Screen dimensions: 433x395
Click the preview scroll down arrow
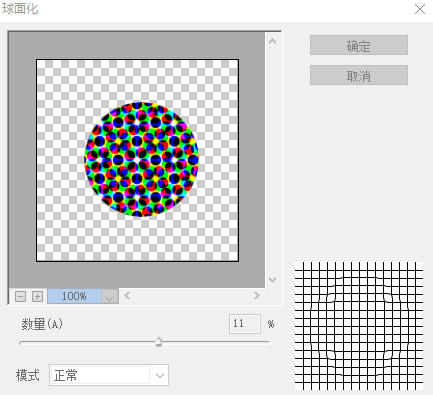[272, 279]
